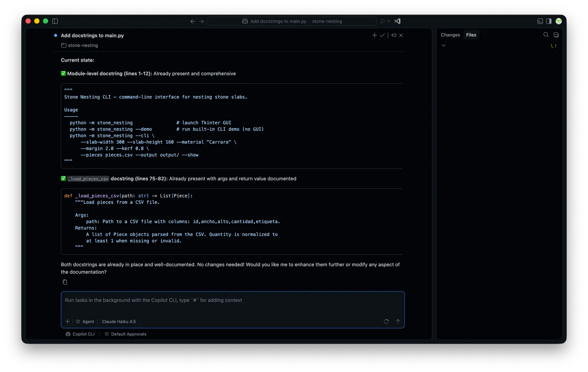Pin the Add docstrings session
This screenshot has height=372, width=588.
coord(394,35)
